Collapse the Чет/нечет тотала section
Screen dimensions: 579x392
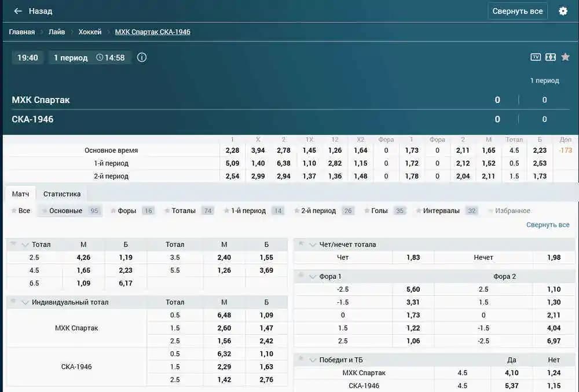pyautogui.click(x=313, y=245)
